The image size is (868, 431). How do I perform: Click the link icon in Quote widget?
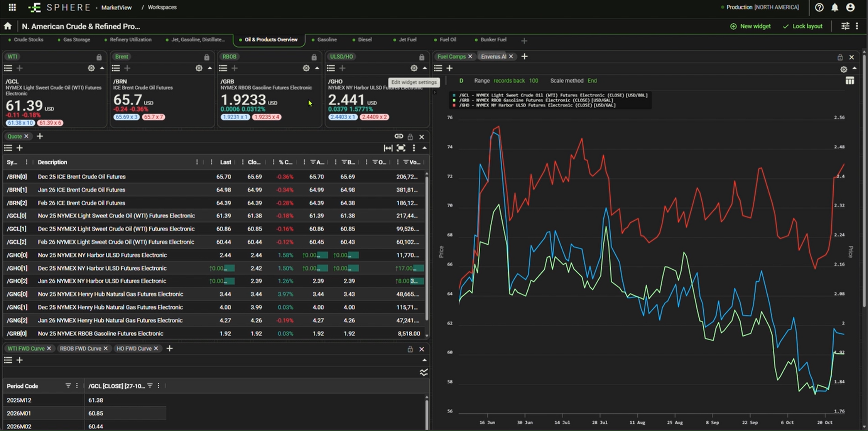(x=399, y=137)
